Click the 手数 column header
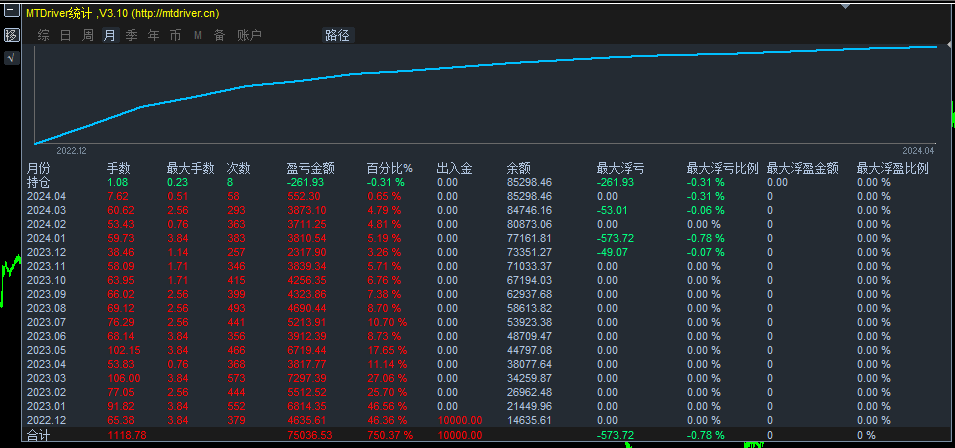 pyautogui.click(x=119, y=169)
